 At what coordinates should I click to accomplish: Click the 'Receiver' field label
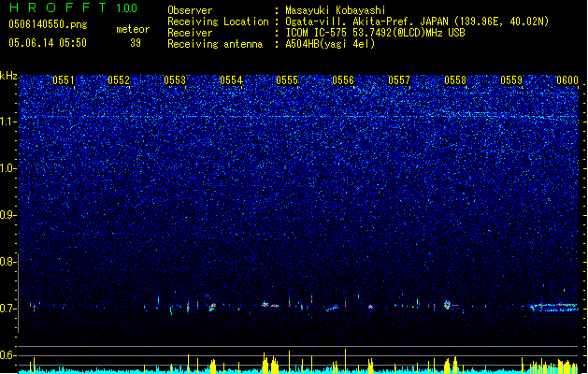tap(190, 33)
